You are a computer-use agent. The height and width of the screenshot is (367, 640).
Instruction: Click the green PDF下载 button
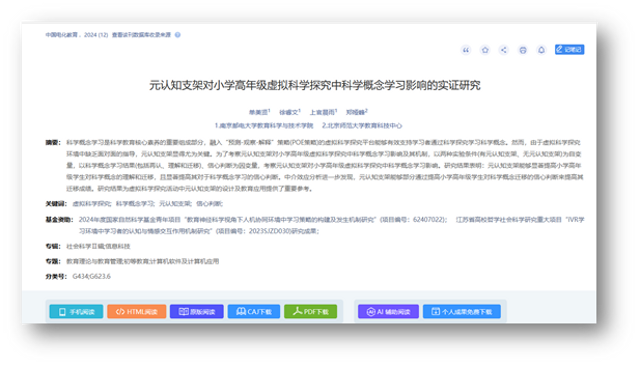pos(311,311)
